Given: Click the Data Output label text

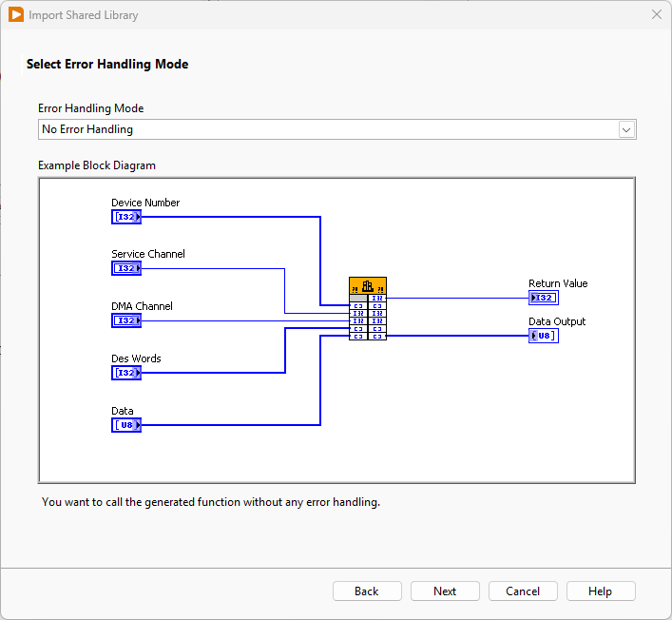Looking at the screenshot, I should pos(557,321).
